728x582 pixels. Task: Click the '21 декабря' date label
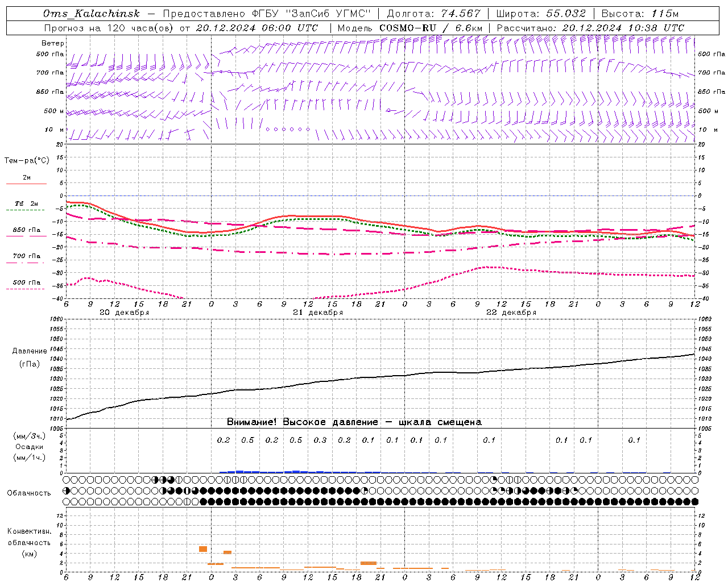318,313
